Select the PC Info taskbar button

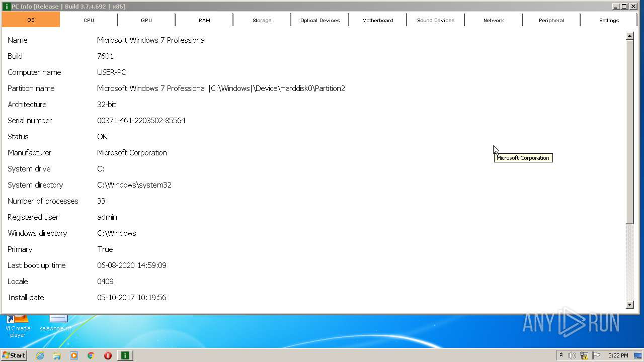125,355
